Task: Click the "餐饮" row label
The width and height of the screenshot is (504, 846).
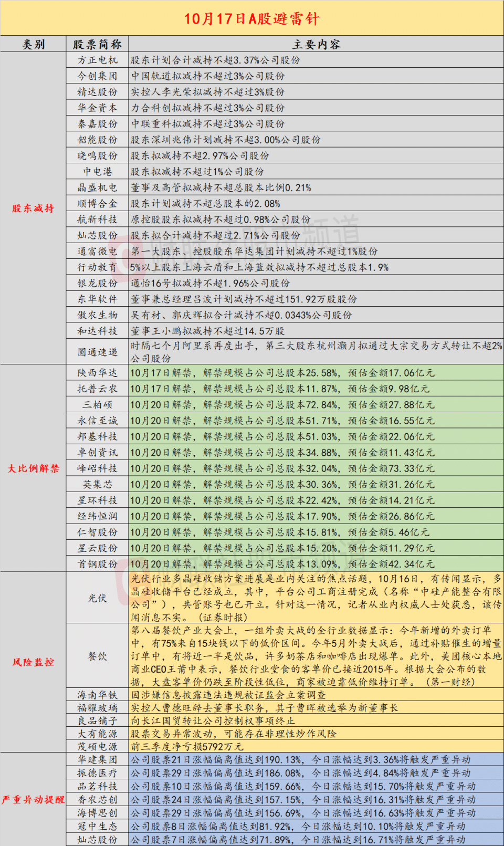Action: (97, 656)
